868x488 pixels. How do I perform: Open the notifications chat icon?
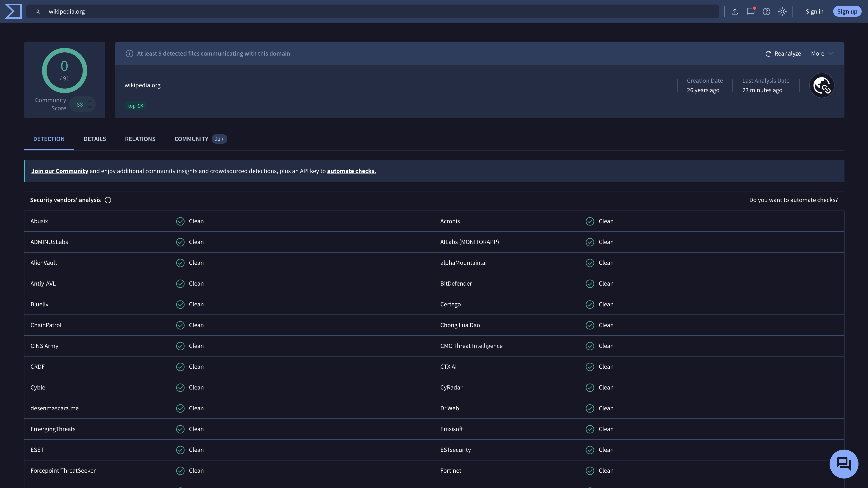point(751,12)
